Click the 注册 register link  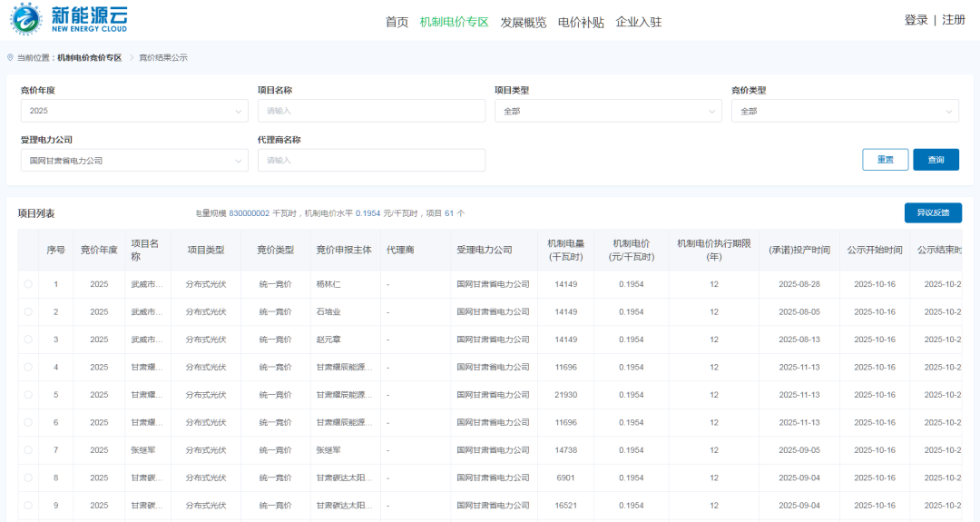click(x=954, y=20)
